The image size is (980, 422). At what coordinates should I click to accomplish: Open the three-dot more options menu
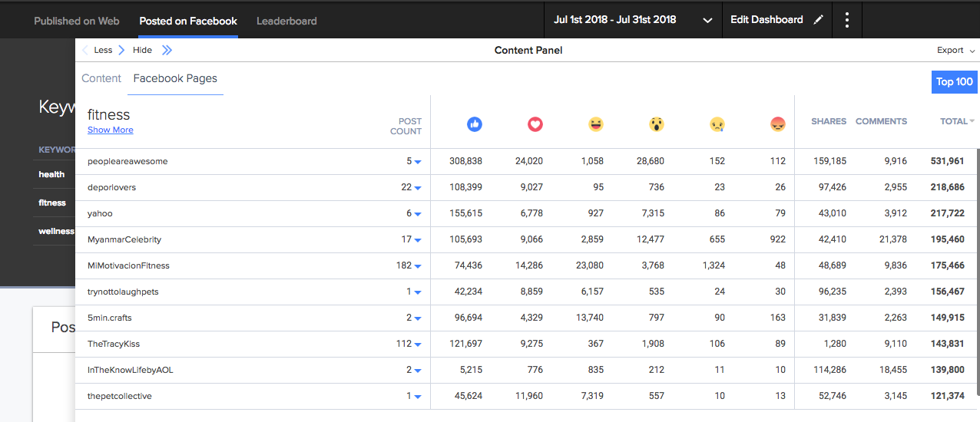click(x=847, y=20)
